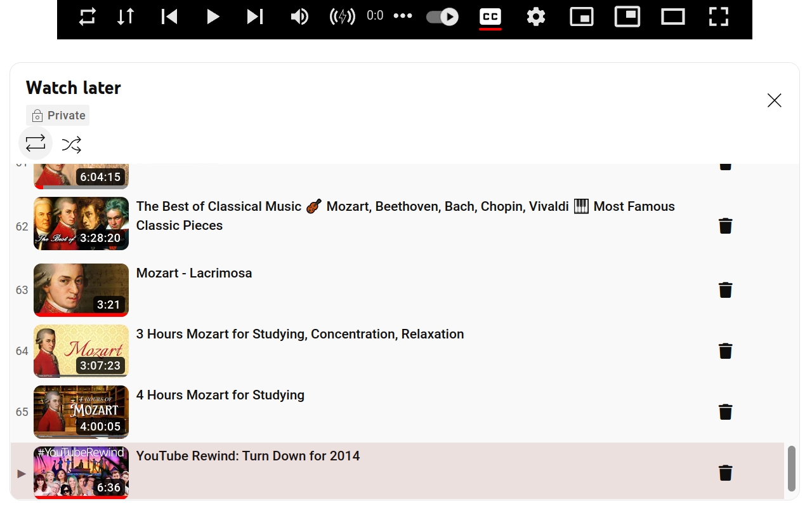The height and width of the screenshot is (508, 812).
Task: Click the 0:0 time display in player bar
Action: click(x=375, y=15)
